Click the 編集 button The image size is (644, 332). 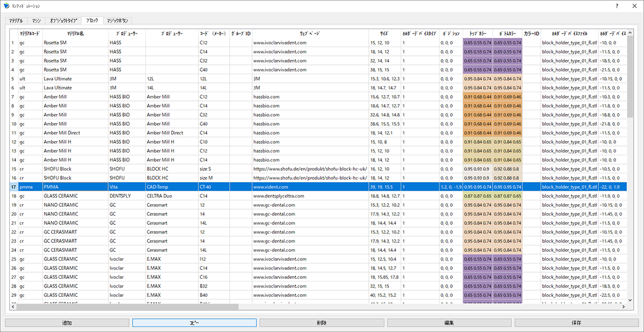449,323
